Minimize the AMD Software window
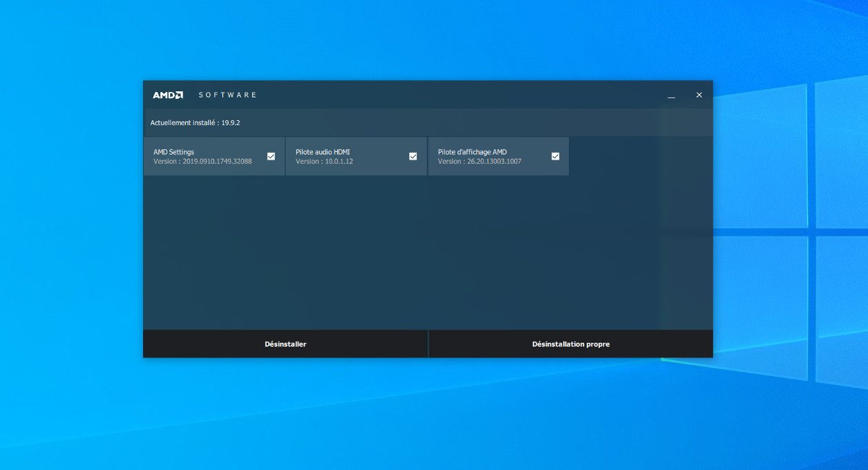868x470 pixels. 671,95
